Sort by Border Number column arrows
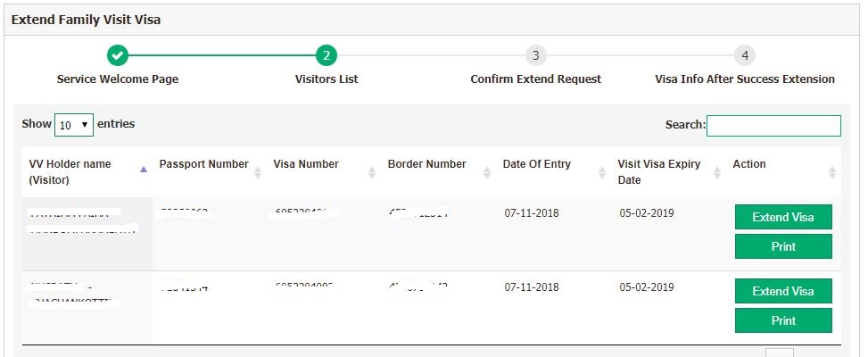Viewport: 868px width, 357px height. tap(487, 172)
